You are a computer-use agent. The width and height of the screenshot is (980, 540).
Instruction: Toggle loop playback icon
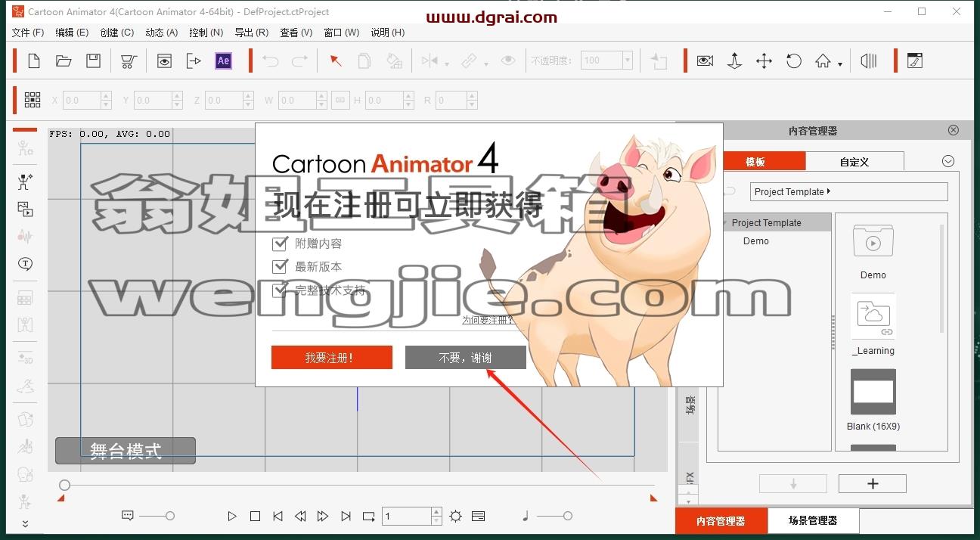[x=368, y=516]
